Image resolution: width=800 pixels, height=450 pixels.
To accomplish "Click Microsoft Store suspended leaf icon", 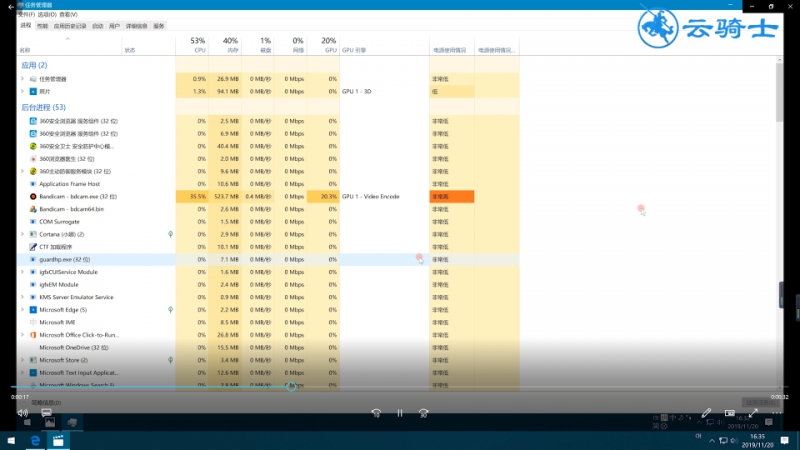I will (x=170, y=360).
